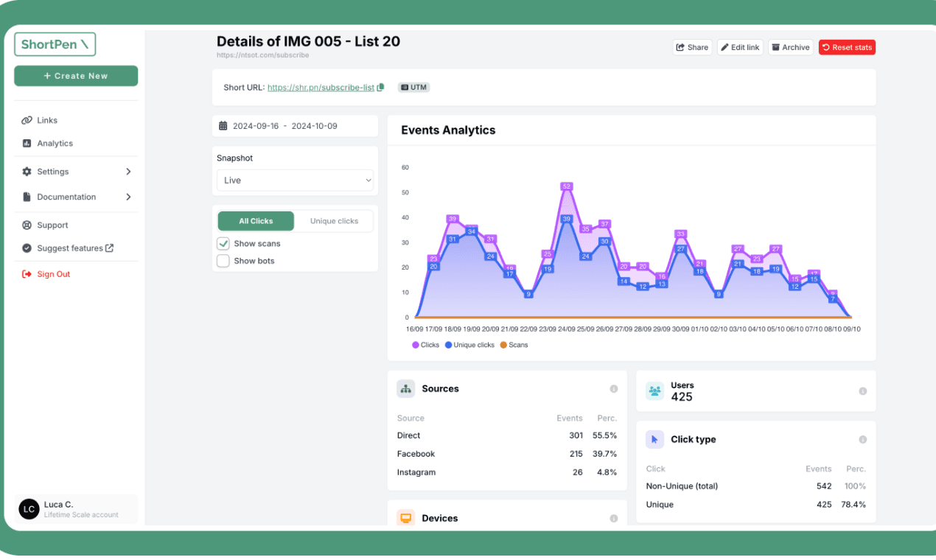Click the UTM badge

point(414,87)
